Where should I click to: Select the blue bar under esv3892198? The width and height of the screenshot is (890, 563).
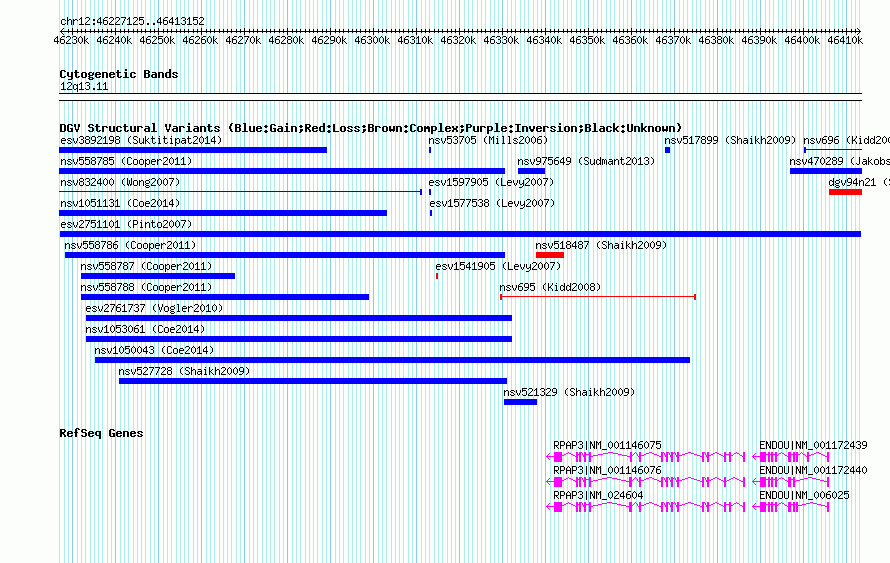click(193, 150)
